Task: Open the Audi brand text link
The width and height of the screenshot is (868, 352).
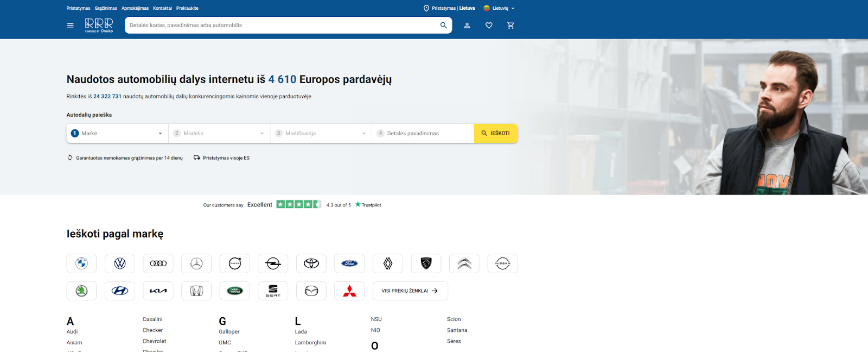Action: (x=72, y=332)
